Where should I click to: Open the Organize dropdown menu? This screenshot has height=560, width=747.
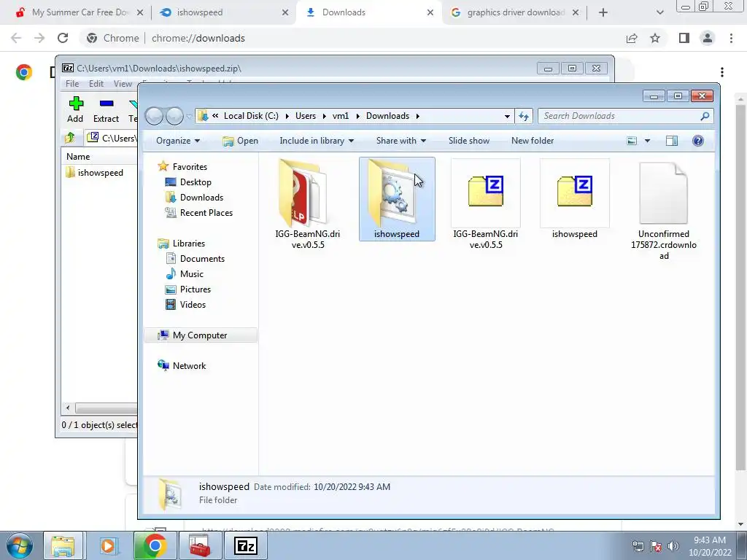[x=178, y=141]
